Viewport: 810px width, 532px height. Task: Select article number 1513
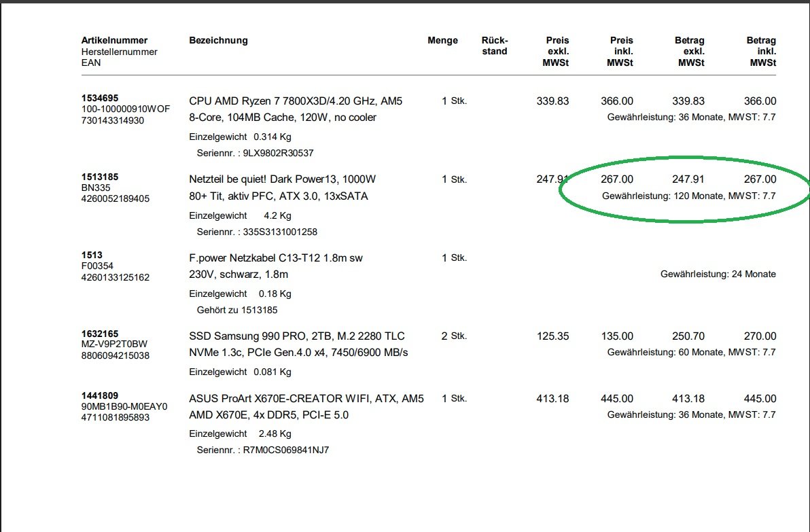[x=92, y=255]
